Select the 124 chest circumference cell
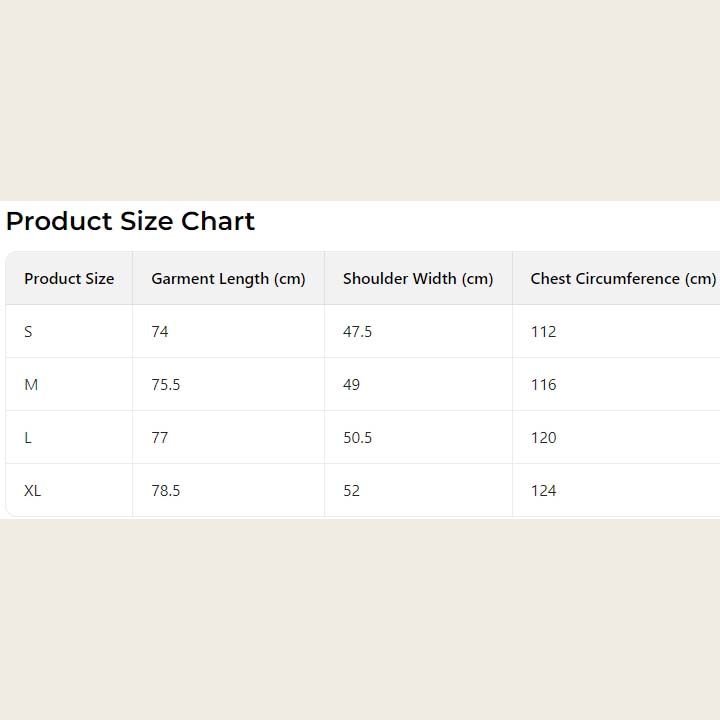The width and height of the screenshot is (720, 720). point(543,491)
